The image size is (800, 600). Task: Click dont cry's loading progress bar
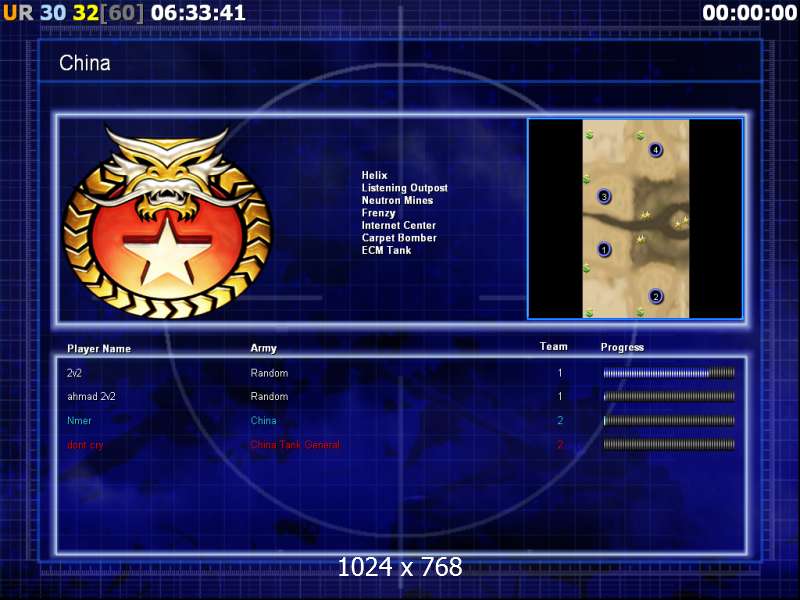coord(669,444)
